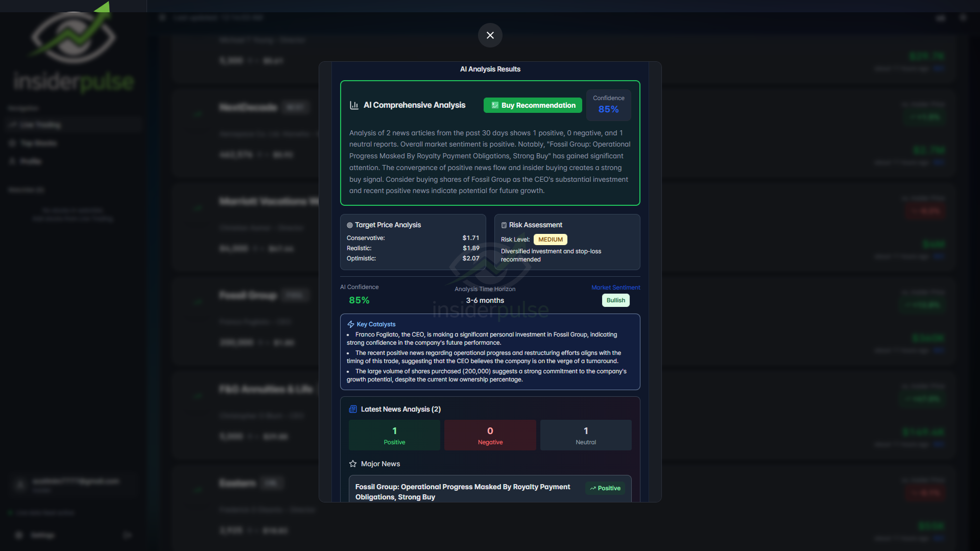Click the user avatar icon in the profile card
The height and width of the screenshot is (551, 980).
coord(20,485)
